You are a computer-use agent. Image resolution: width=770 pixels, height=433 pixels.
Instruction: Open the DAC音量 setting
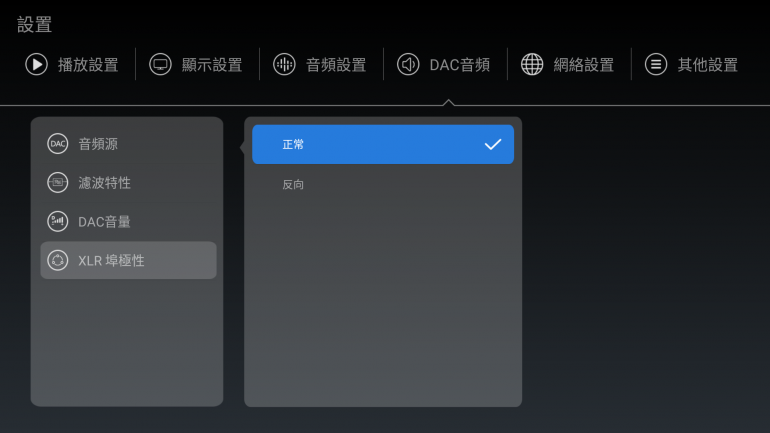click(128, 221)
